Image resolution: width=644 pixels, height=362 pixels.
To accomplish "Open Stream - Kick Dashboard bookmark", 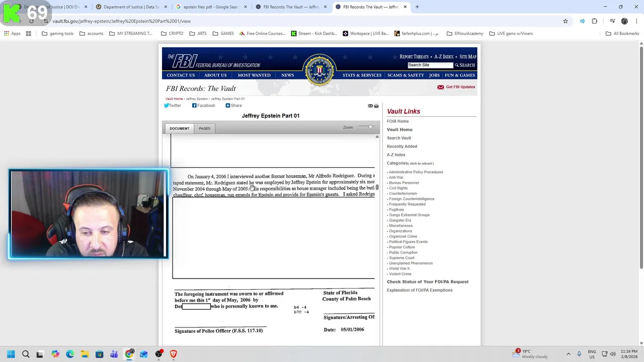I will click(x=313, y=34).
